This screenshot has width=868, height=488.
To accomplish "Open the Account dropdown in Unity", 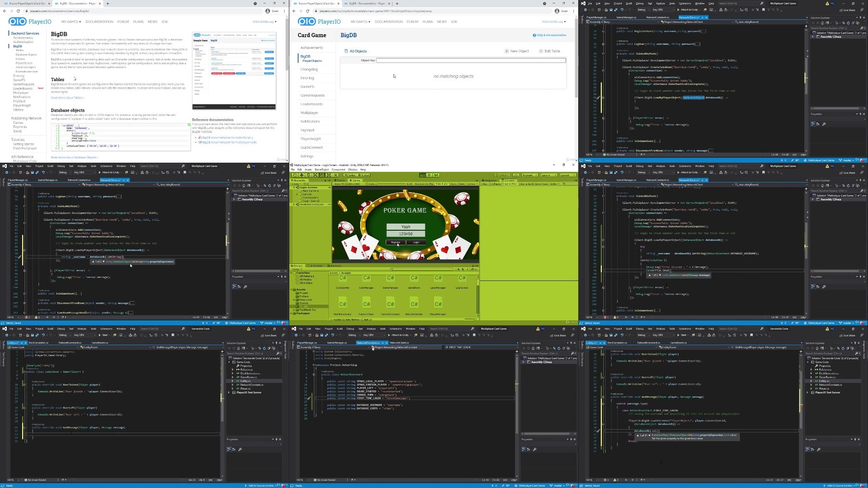I will coord(529,175).
